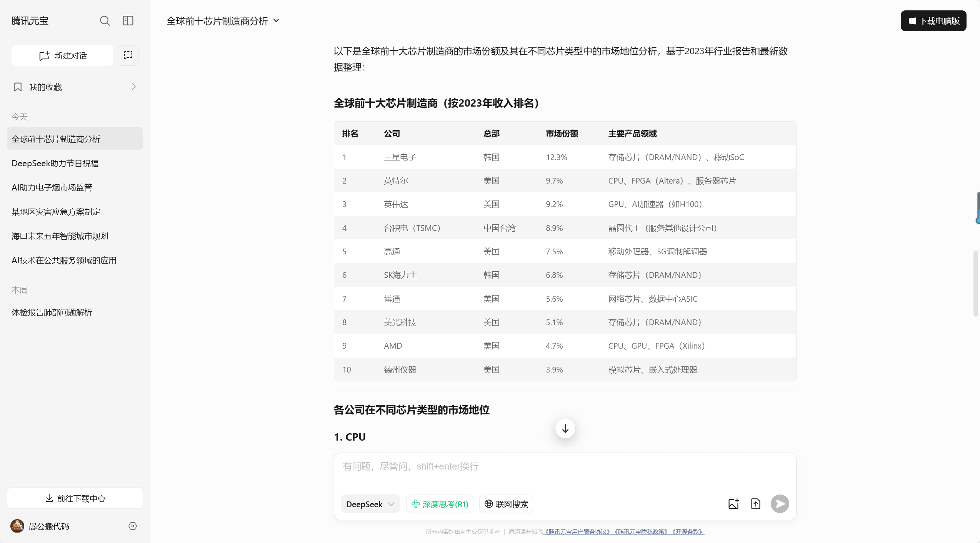Open 腾讯元宝隐私政策 privacy policy link
Viewport: 980px width, 543px height.
click(x=641, y=532)
